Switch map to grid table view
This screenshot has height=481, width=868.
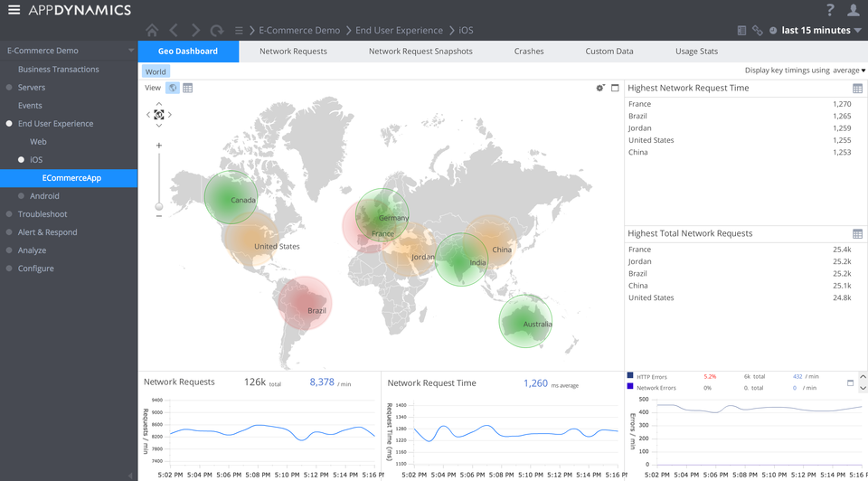click(x=188, y=88)
